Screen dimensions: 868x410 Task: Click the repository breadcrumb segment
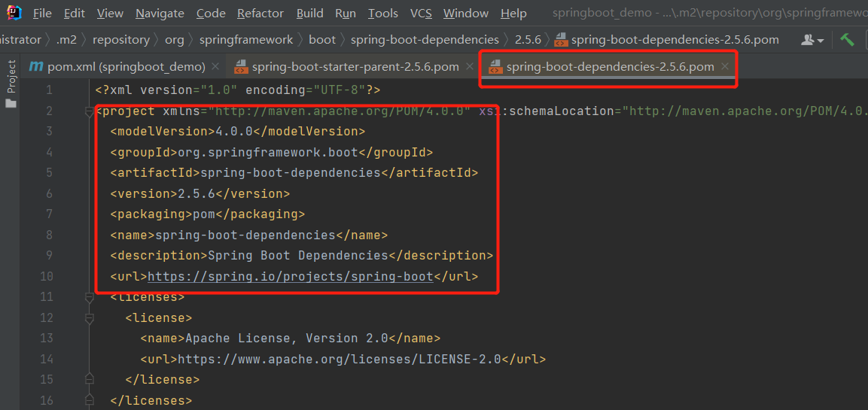121,40
